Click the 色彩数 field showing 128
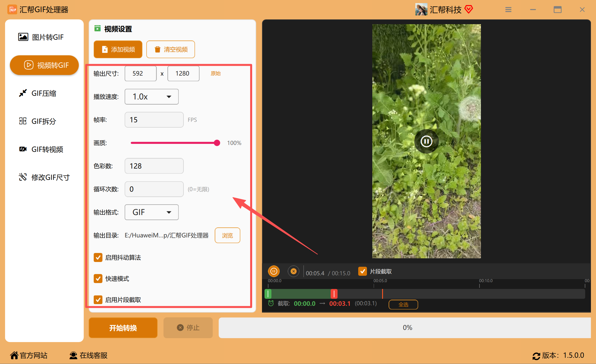 pyautogui.click(x=154, y=166)
